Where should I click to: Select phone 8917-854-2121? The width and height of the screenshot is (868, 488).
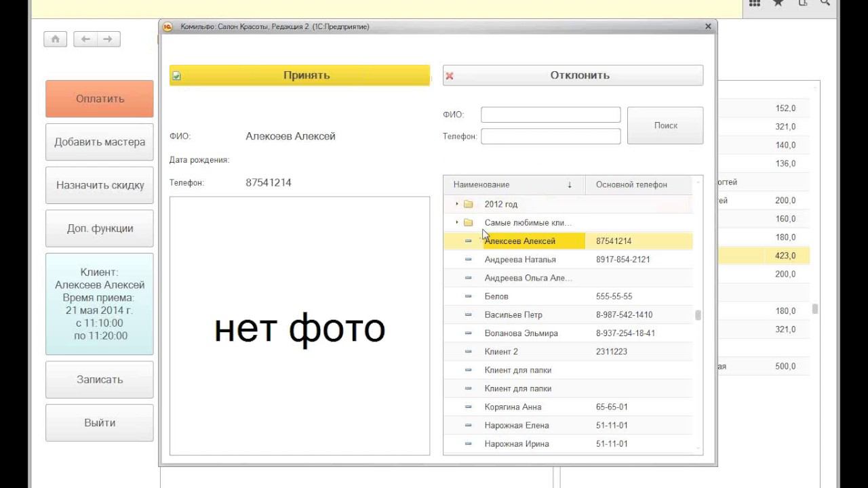pyautogui.click(x=623, y=260)
